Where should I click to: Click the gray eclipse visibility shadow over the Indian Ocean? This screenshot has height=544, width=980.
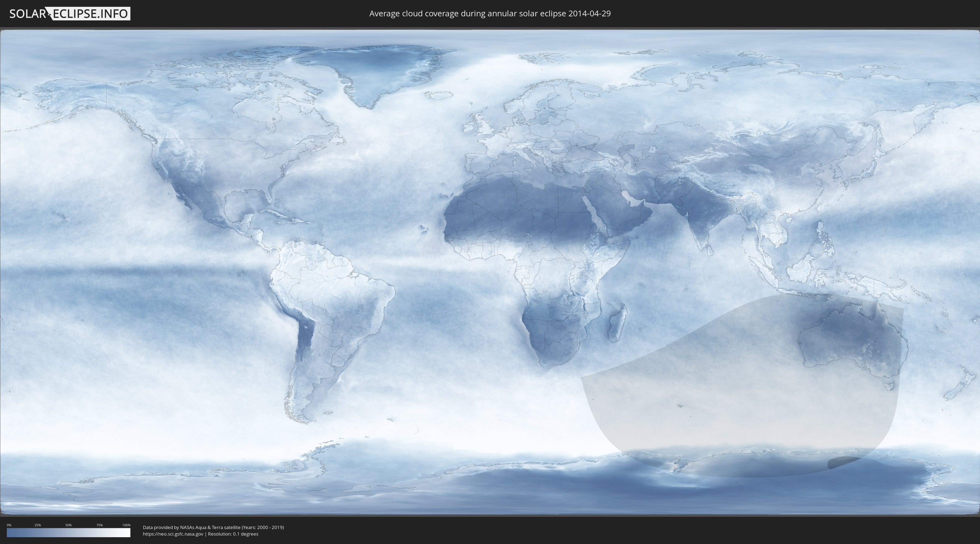tap(742, 386)
